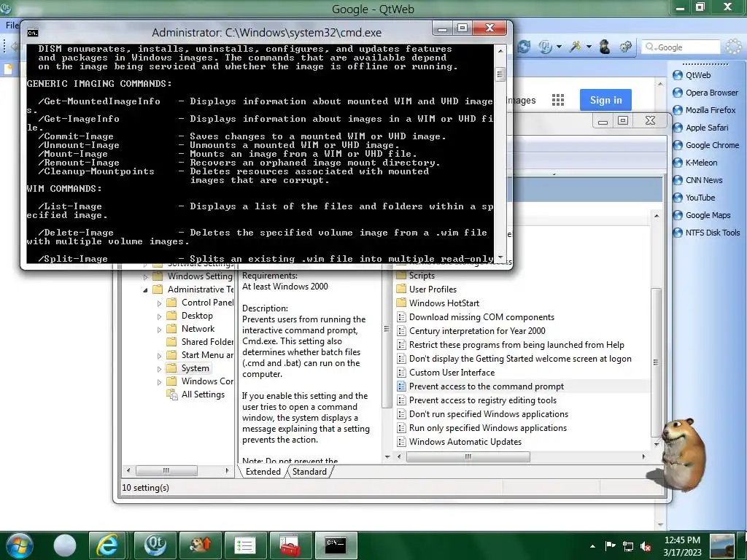Image resolution: width=747 pixels, height=560 pixels.
Task: Expand the Network tree node
Action: tap(160, 330)
